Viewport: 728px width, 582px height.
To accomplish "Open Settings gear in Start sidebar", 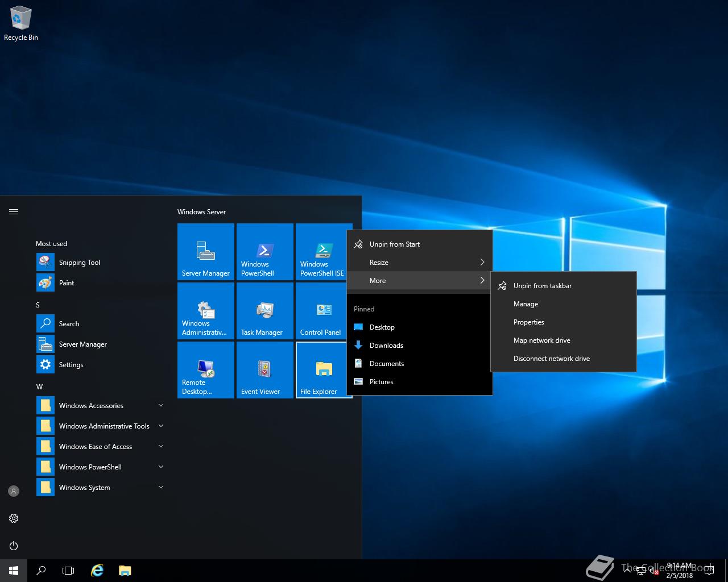I will coord(14,518).
